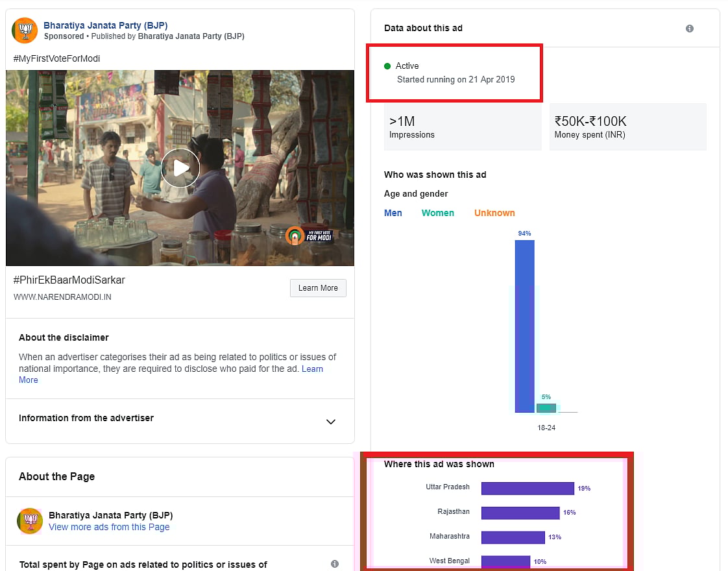
Task: Click info icon beside Data about this ad
Action: (x=690, y=29)
